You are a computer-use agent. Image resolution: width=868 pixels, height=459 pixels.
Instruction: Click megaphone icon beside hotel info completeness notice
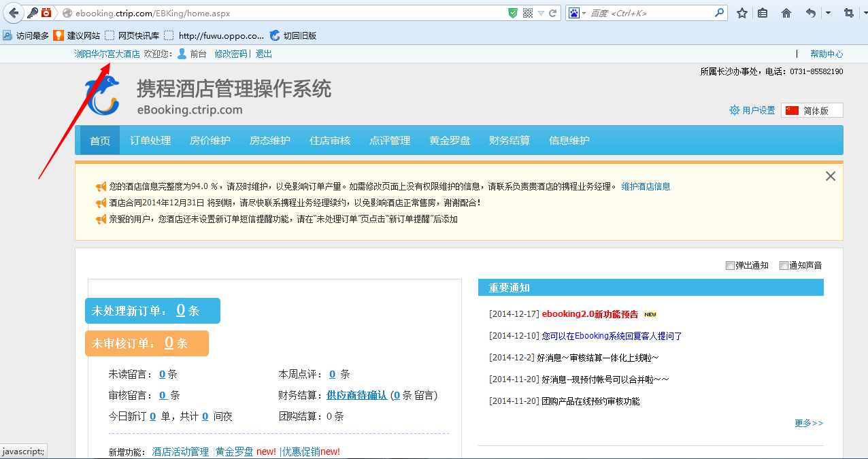[x=101, y=186]
